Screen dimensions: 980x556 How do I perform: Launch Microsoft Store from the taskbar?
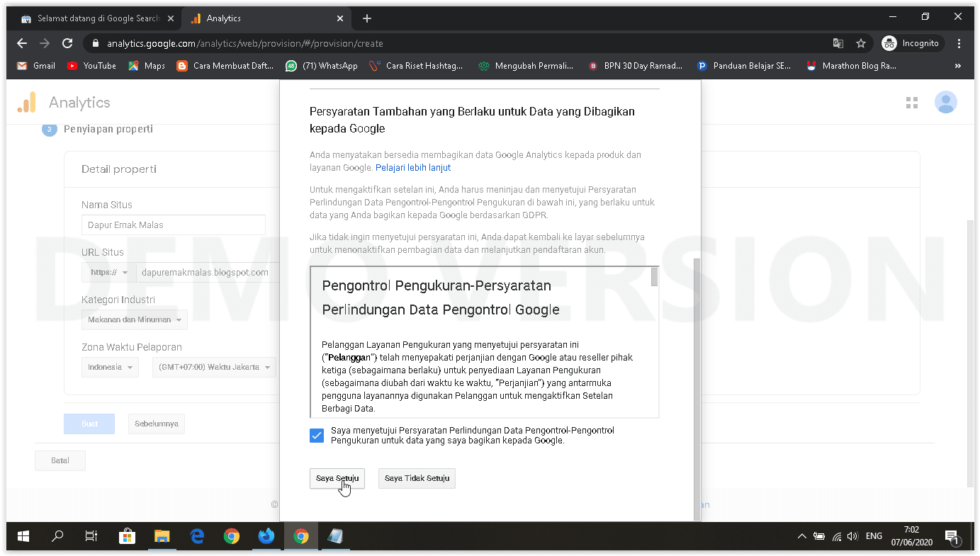pyautogui.click(x=127, y=536)
